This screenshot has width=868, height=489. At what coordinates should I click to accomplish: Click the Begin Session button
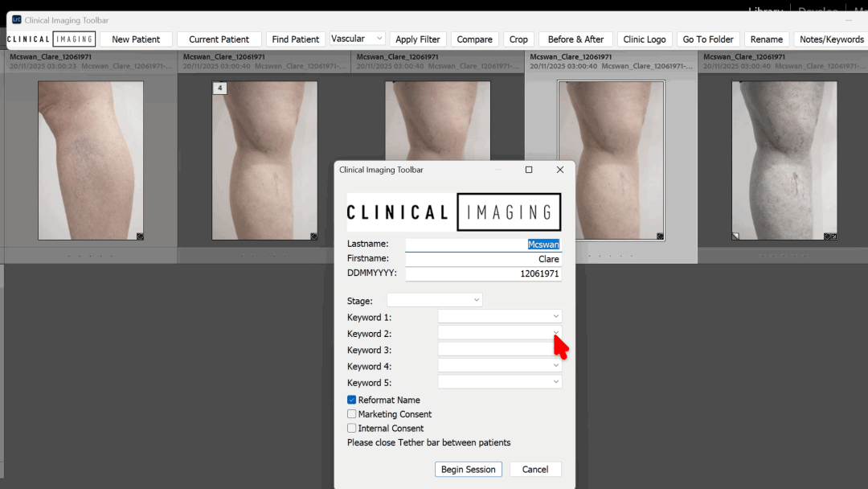coord(469,469)
